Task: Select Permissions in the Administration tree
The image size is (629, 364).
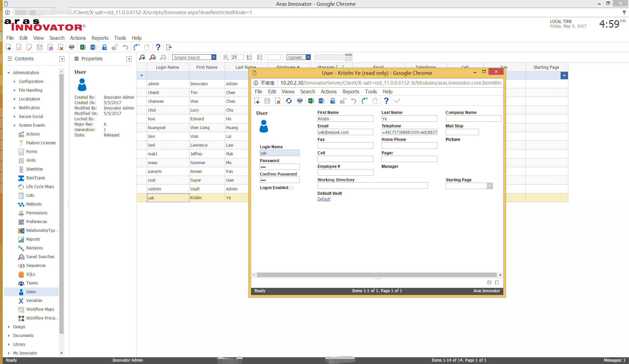Action: pos(37,213)
